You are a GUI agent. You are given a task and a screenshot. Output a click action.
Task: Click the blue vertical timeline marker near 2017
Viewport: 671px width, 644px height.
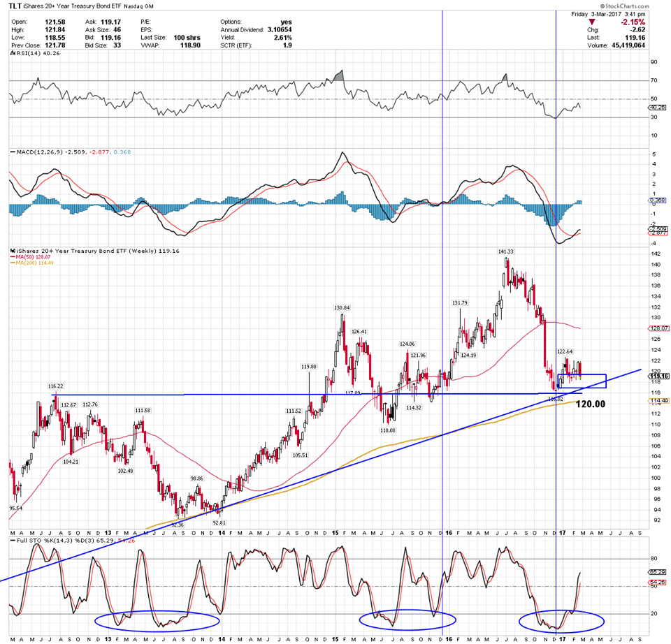click(x=556, y=314)
